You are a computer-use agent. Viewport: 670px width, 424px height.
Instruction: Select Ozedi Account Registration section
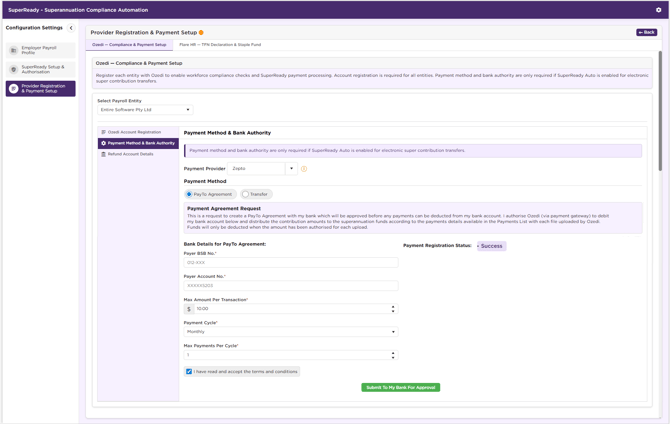pyautogui.click(x=138, y=132)
